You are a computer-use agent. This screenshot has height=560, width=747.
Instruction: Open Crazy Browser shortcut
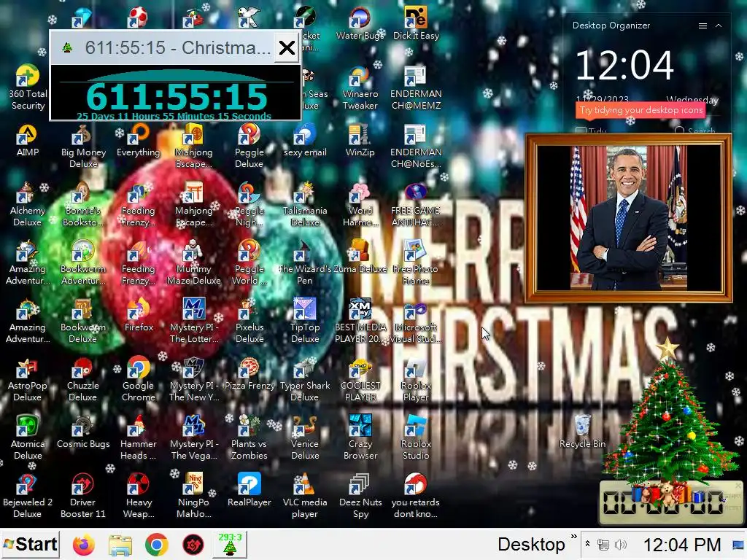coord(360,437)
